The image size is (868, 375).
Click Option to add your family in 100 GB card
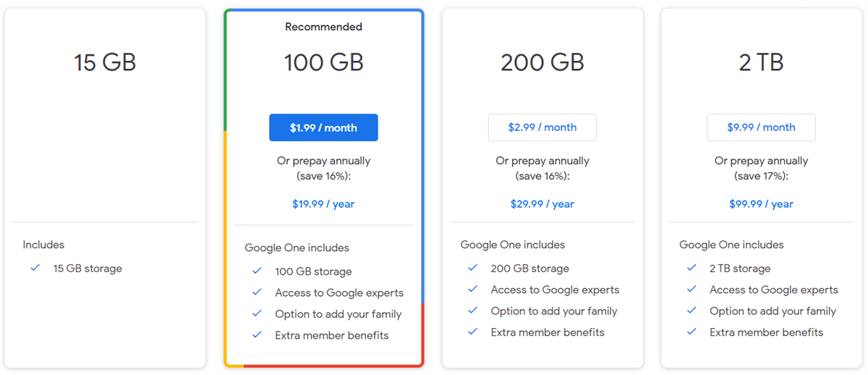(338, 314)
